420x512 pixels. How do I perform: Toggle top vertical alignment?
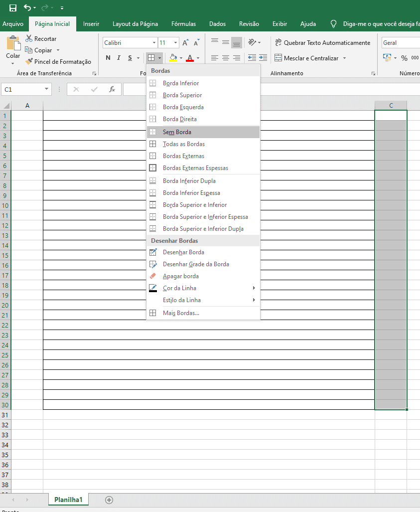click(214, 42)
